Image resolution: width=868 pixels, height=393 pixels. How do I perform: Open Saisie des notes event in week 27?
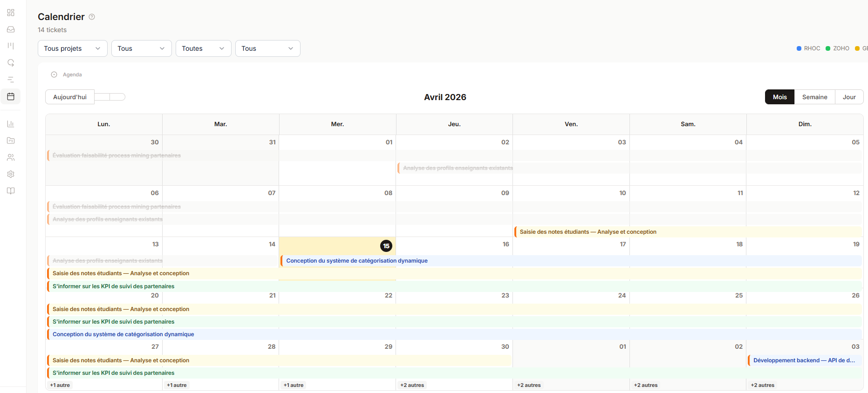pyautogui.click(x=280, y=360)
